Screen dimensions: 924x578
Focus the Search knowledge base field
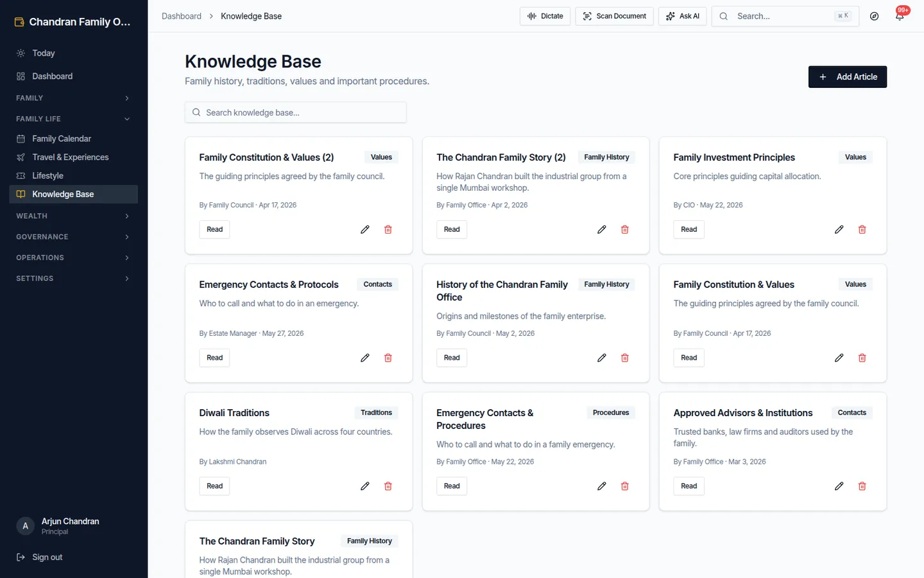(296, 112)
